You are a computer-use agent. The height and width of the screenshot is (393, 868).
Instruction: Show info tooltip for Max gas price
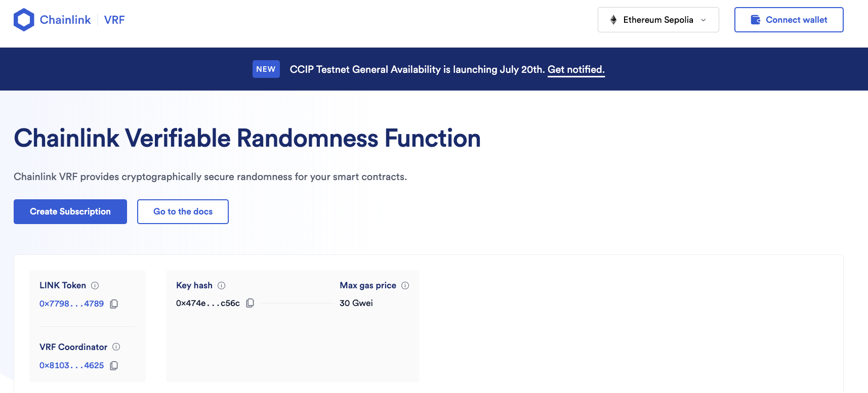pos(405,286)
